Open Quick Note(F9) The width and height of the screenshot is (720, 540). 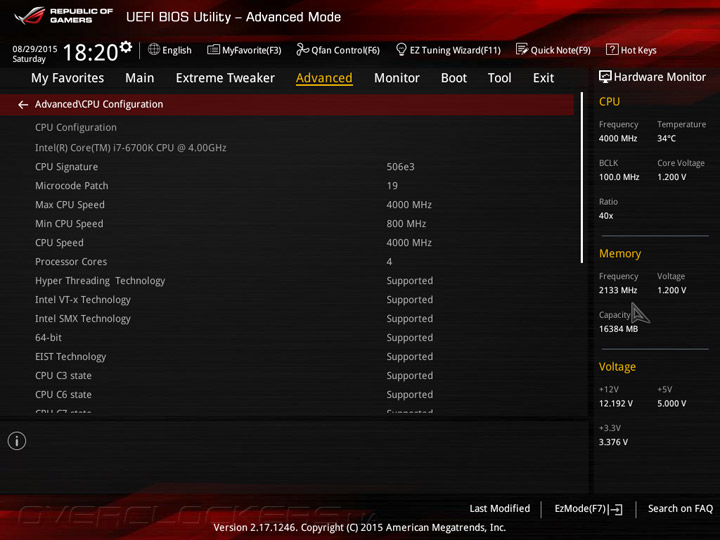pyautogui.click(x=553, y=50)
